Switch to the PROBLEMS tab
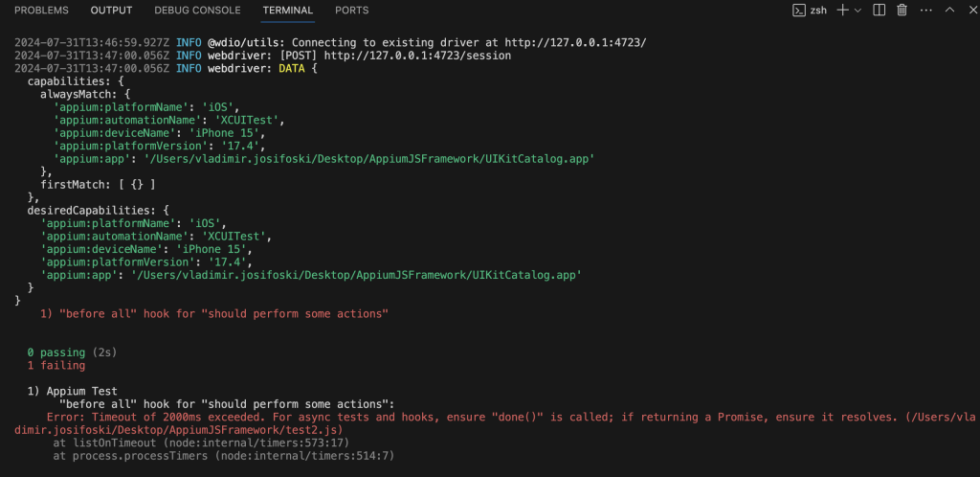Viewport: 980px width, 477px height. tap(41, 11)
